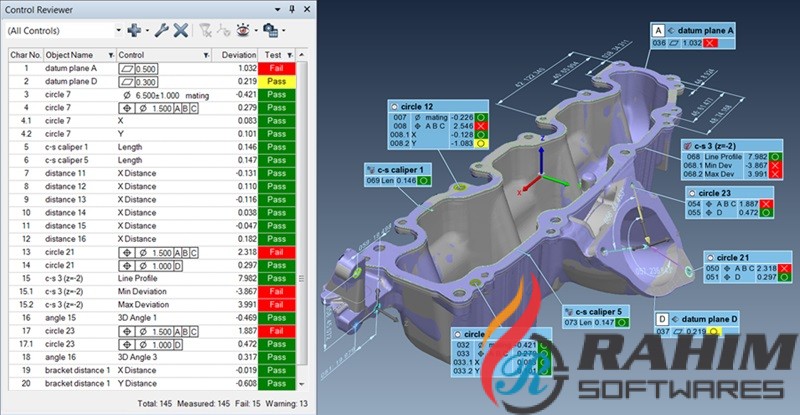
Task: Open the (All Controls) combo box
Action: click(x=64, y=31)
